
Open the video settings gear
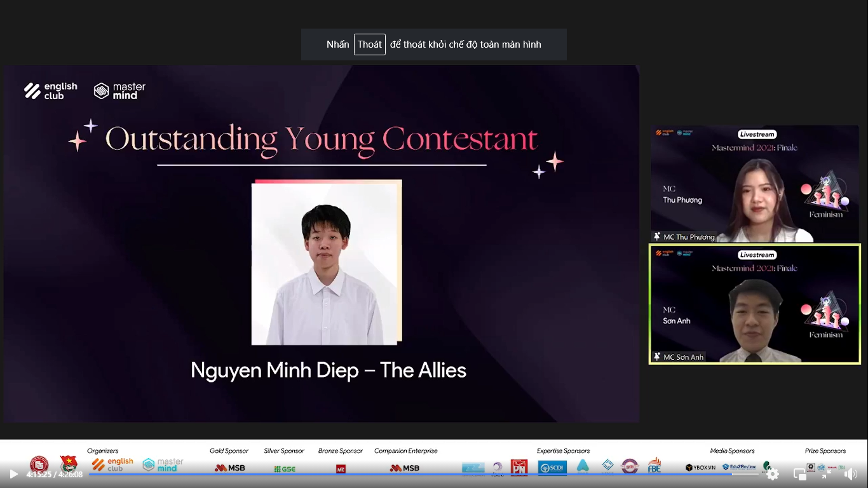point(773,474)
